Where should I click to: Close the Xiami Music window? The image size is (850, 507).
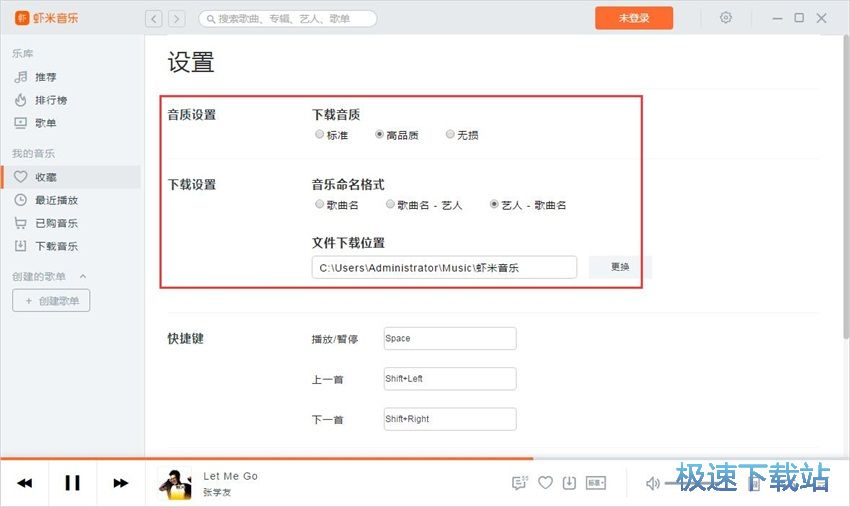[822, 18]
